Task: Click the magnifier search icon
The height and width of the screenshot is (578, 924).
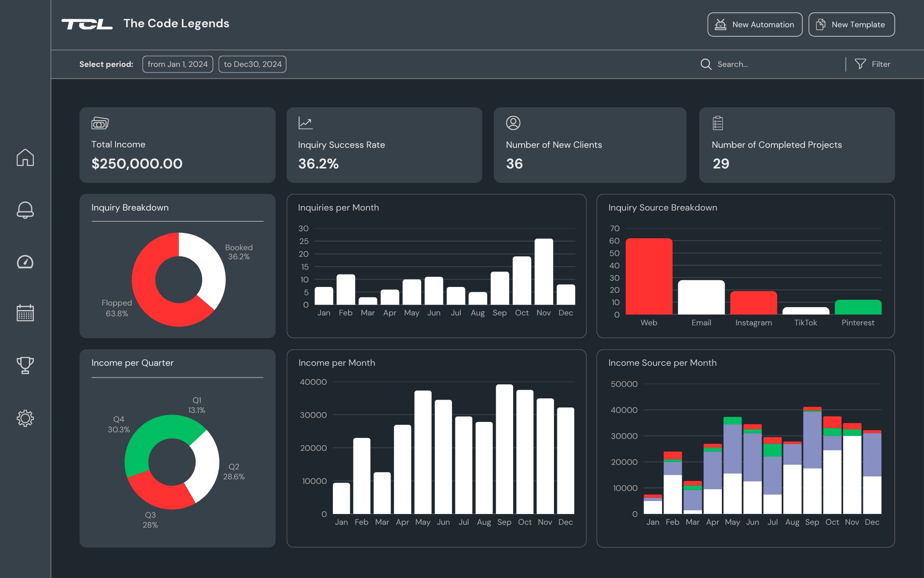Action: point(706,64)
